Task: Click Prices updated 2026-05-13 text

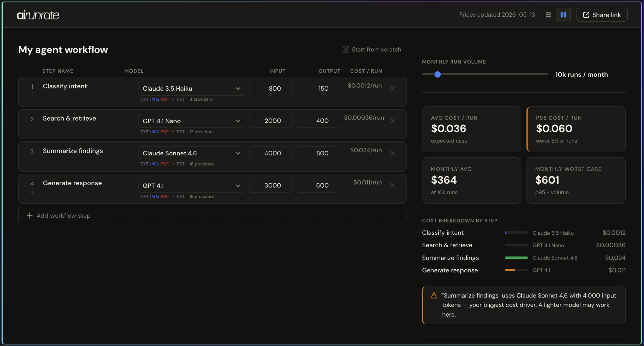Action: (497, 15)
